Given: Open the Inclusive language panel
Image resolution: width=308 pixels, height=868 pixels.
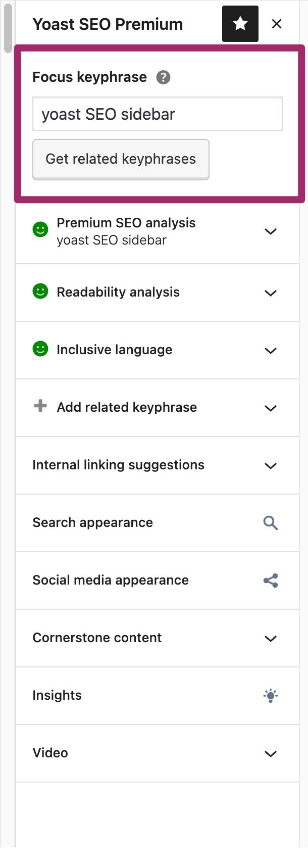Looking at the screenshot, I should 270,351.
